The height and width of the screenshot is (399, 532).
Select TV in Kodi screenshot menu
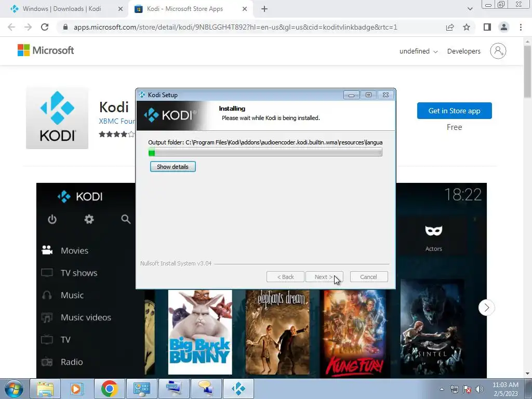[65, 340]
